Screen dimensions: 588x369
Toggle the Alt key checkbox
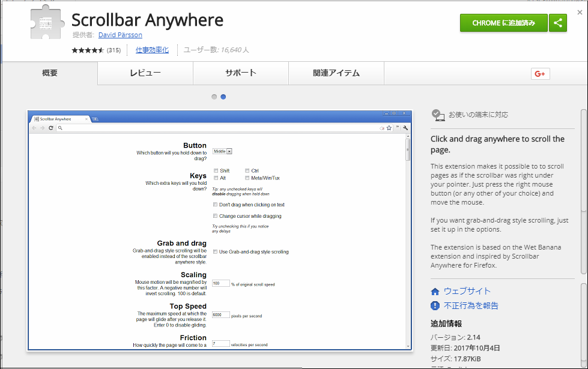click(216, 178)
